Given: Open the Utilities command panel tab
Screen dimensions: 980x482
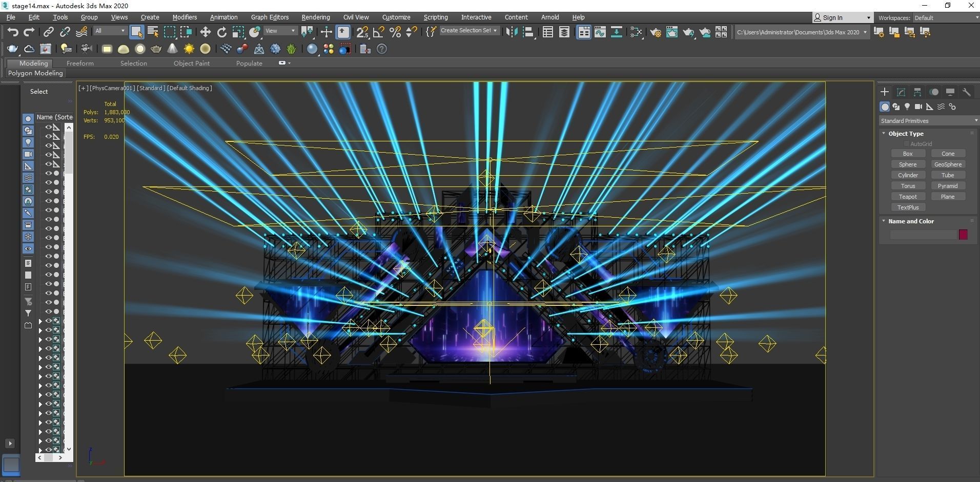Looking at the screenshot, I should (967, 92).
